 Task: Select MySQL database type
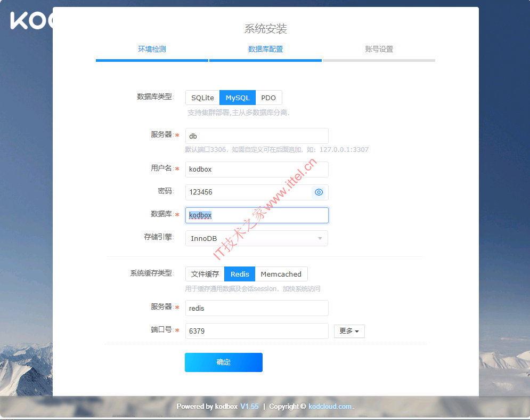pos(238,98)
